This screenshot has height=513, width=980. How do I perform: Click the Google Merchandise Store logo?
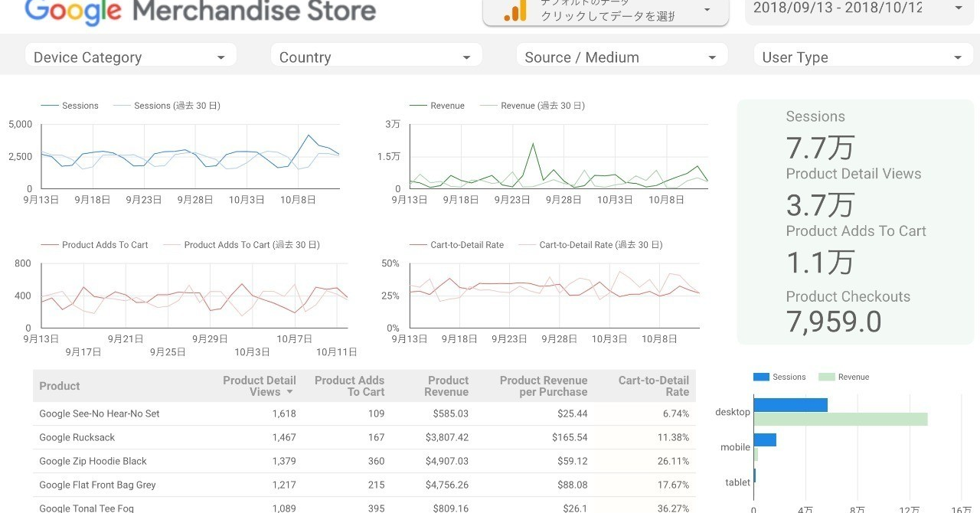click(x=200, y=11)
